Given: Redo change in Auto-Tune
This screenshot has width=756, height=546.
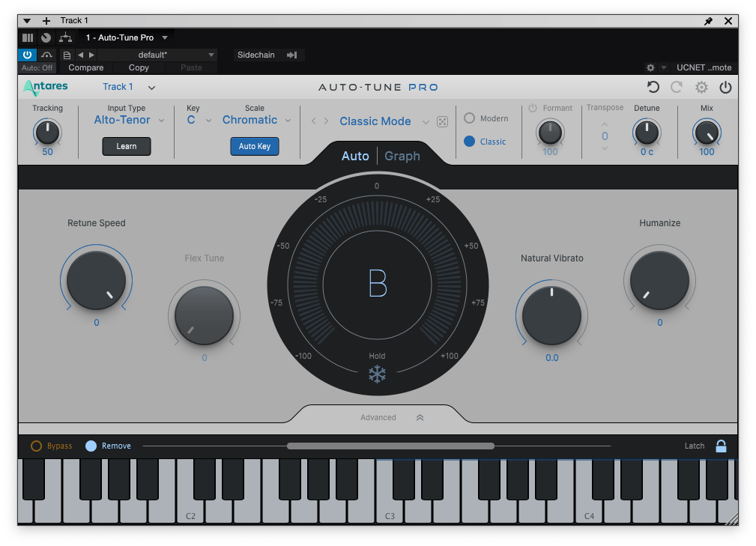Looking at the screenshot, I should coord(677,87).
